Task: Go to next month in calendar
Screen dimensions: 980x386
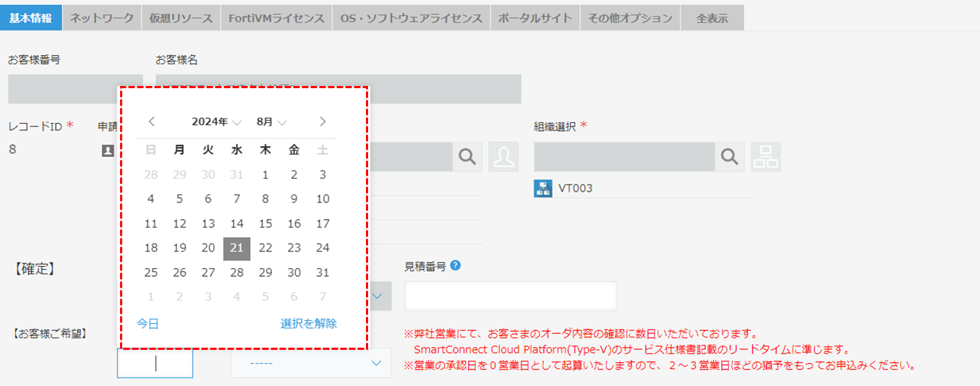Action: pyautogui.click(x=323, y=121)
